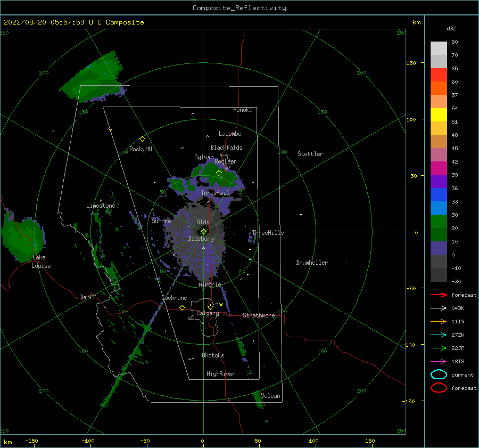479x448 pixels.
Task: Click the blue 33 dBZ swatch
Action: click(439, 195)
